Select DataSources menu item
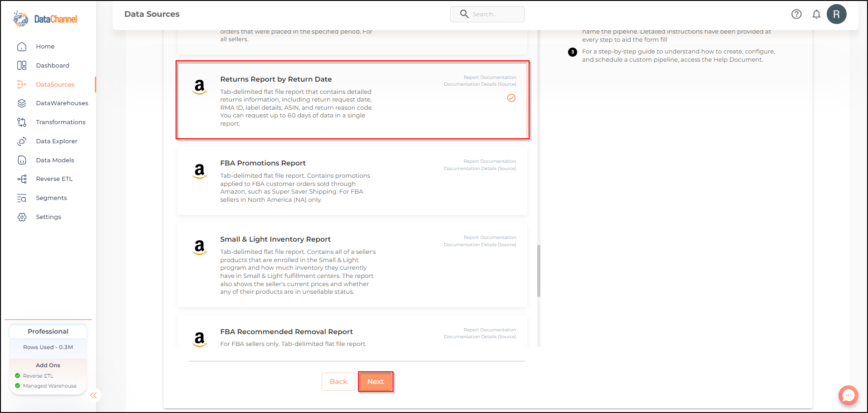The image size is (868, 413). click(x=55, y=84)
